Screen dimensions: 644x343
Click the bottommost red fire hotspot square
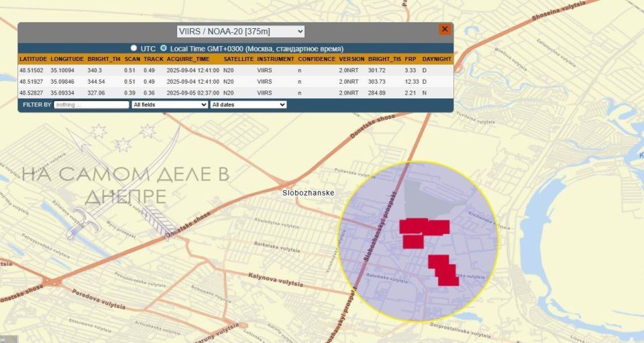click(x=448, y=279)
